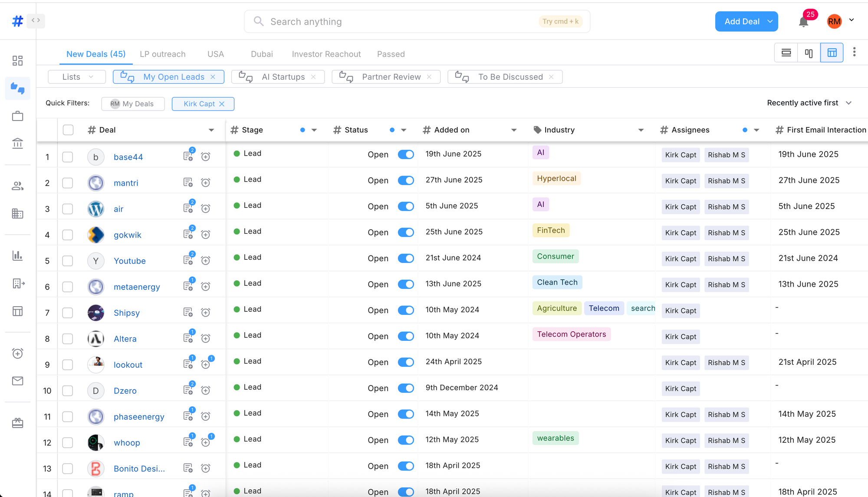Click the add note icon for base44
Image resolution: width=868 pixels, height=497 pixels.
[x=188, y=156]
